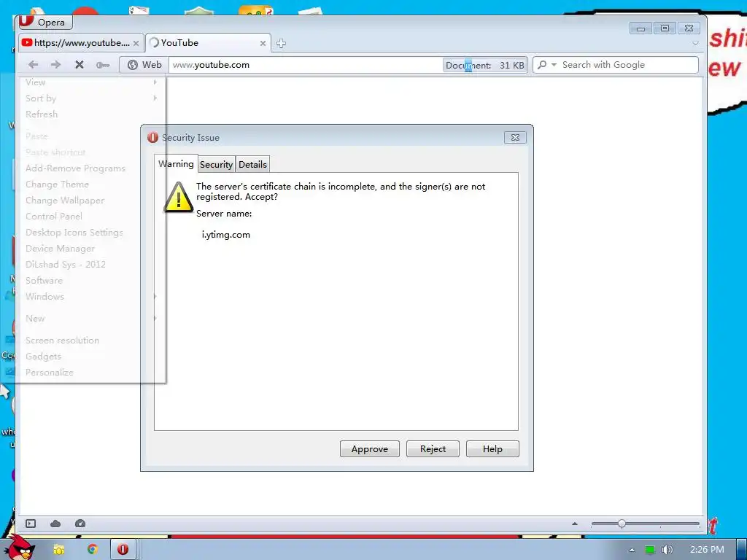
Task: Close the https://www.youtube... tab
Action: [x=136, y=43]
